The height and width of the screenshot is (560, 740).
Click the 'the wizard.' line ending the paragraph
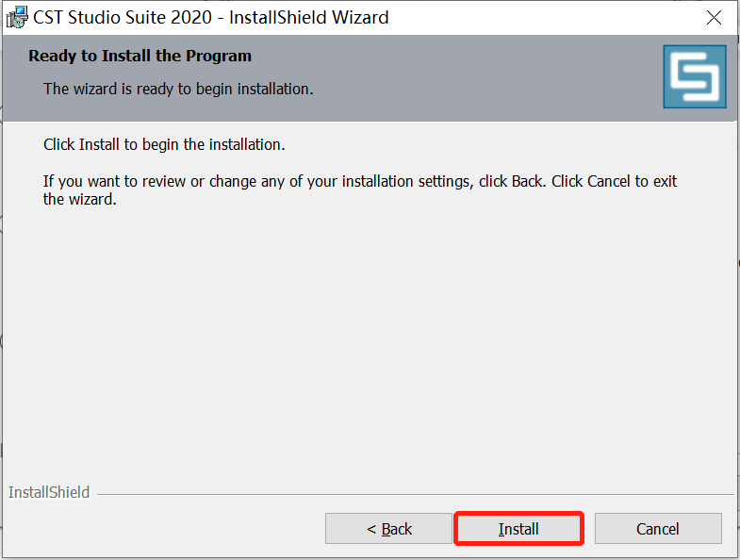coord(80,199)
